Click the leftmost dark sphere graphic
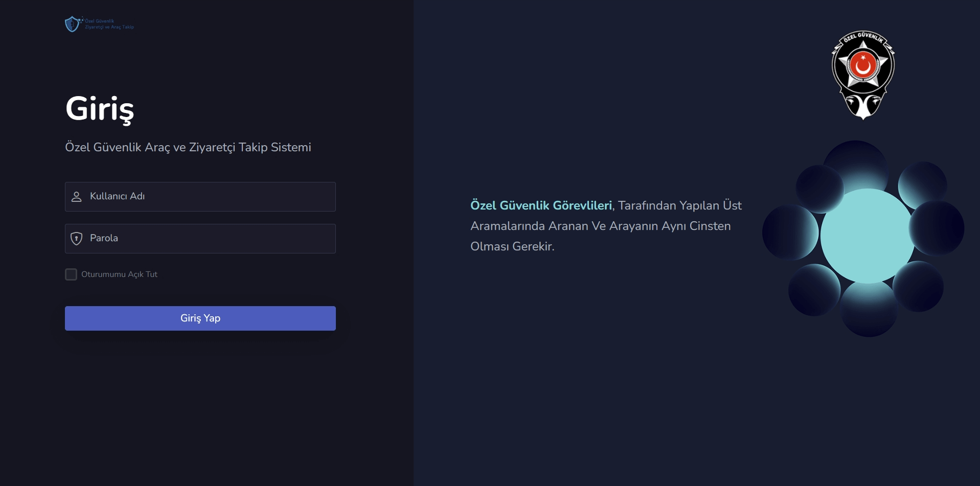Screen dimensions: 980x486 pos(789,232)
